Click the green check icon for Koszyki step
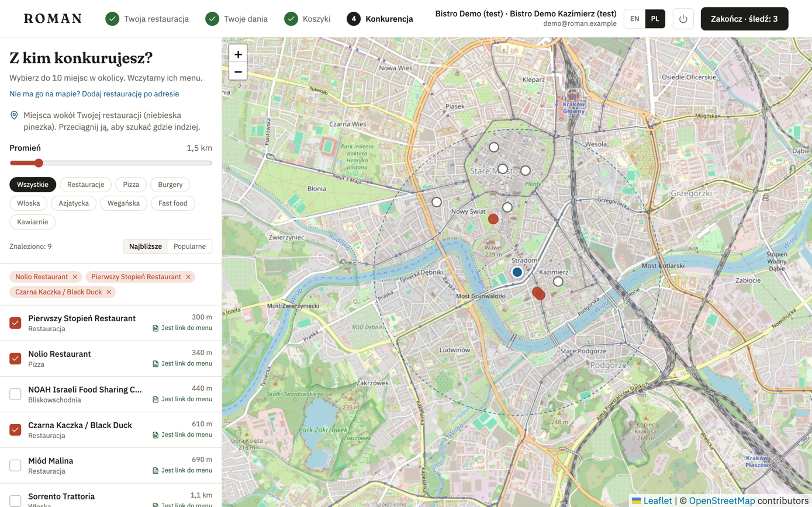The image size is (812, 507). click(291, 19)
